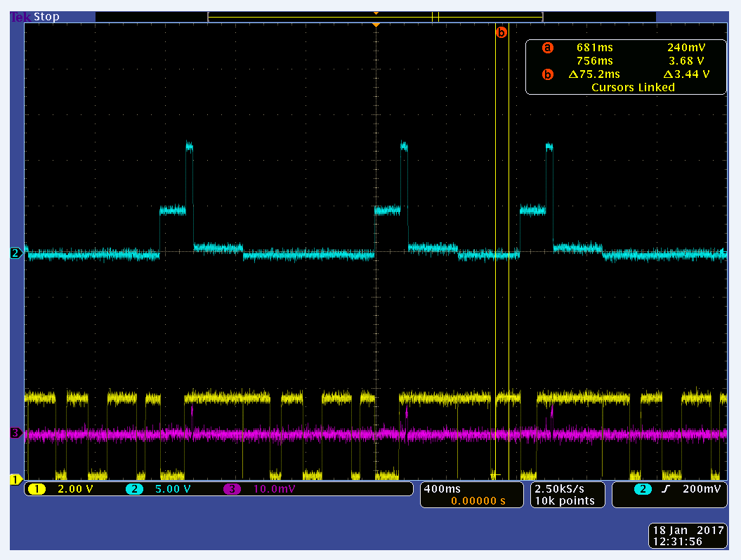
Task: Click the channel 3 magenta badge
Action: point(232,489)
